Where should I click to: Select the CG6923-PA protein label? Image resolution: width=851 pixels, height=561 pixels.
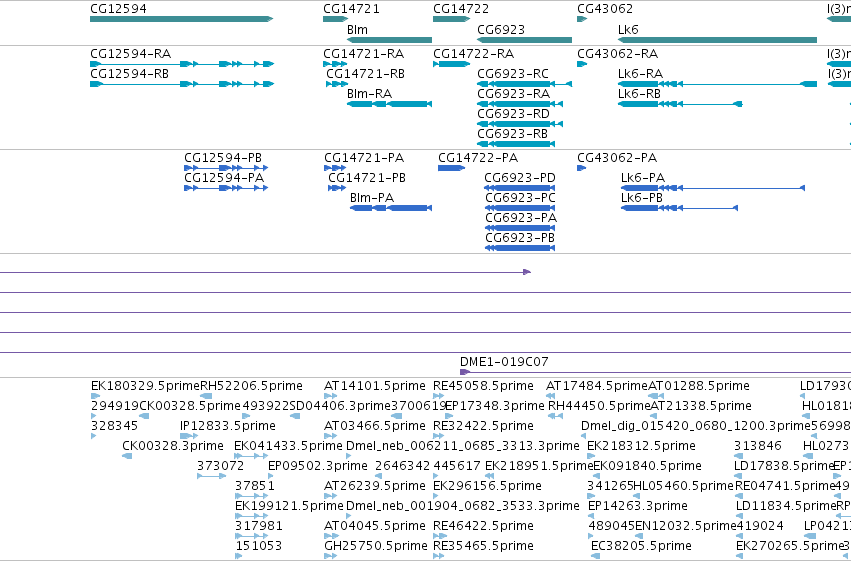[x=521, y=218]
